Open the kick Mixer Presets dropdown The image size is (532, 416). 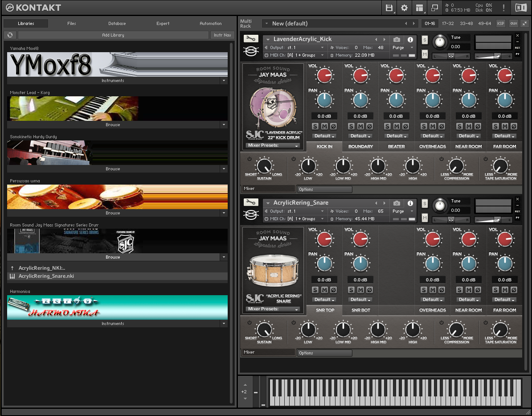(x=273, y=145)
